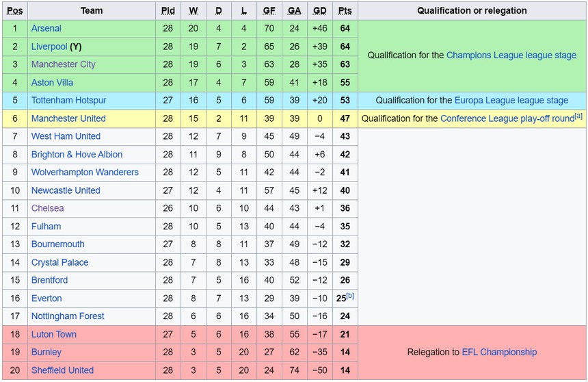Click the GD column header abbreviation
The height and width of the screenshot is (382, 588).
pyautogui.click(x=319, y=11)
